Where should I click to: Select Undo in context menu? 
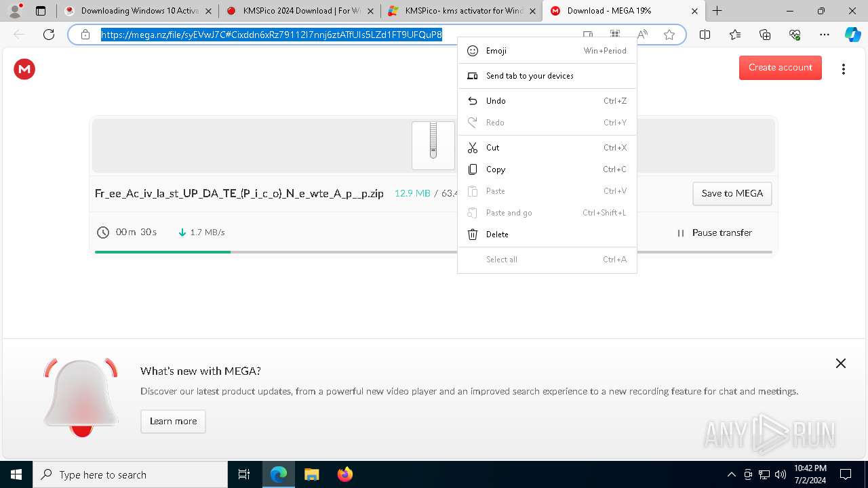547,101
